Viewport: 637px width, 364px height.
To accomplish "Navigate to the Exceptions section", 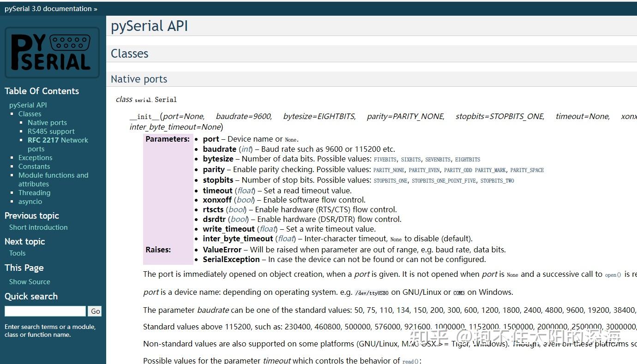I will click(x=36, y=158).
